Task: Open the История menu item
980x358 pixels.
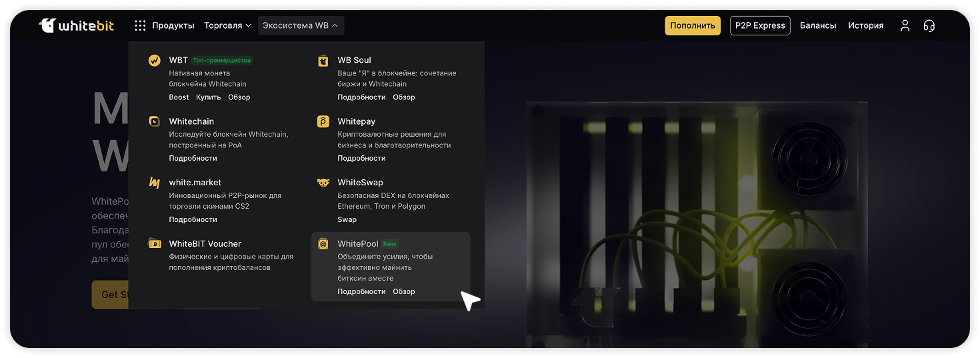Action: (x=866, y=26)
